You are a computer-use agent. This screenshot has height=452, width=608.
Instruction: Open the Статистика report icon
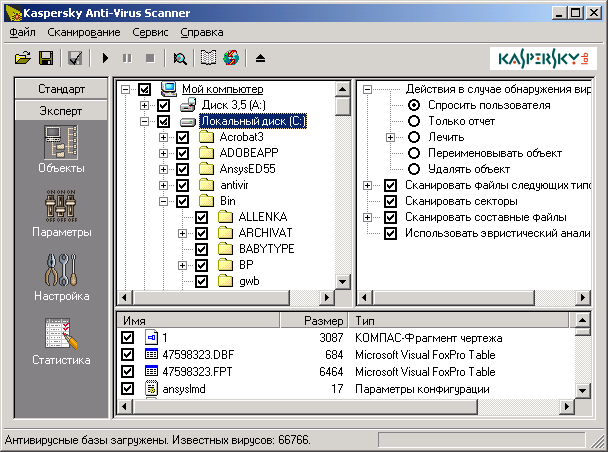pyautogui.click(x=61, y=334)
